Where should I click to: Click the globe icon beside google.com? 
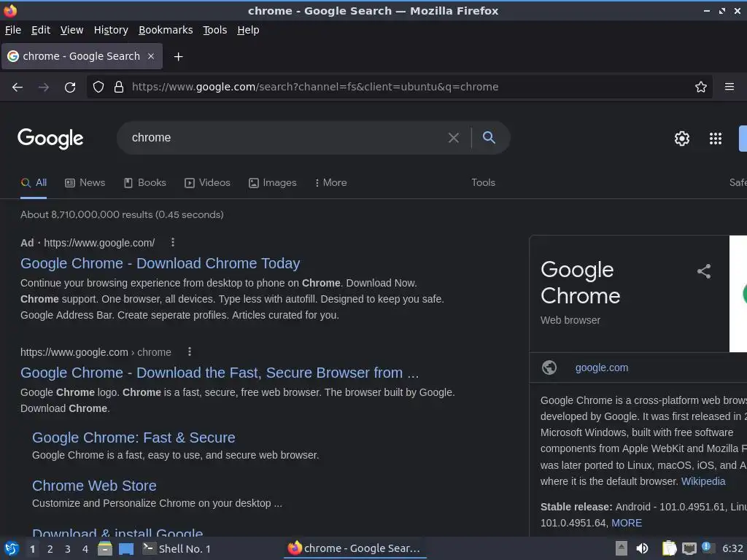pyautogui.click(x=549, y=367)
